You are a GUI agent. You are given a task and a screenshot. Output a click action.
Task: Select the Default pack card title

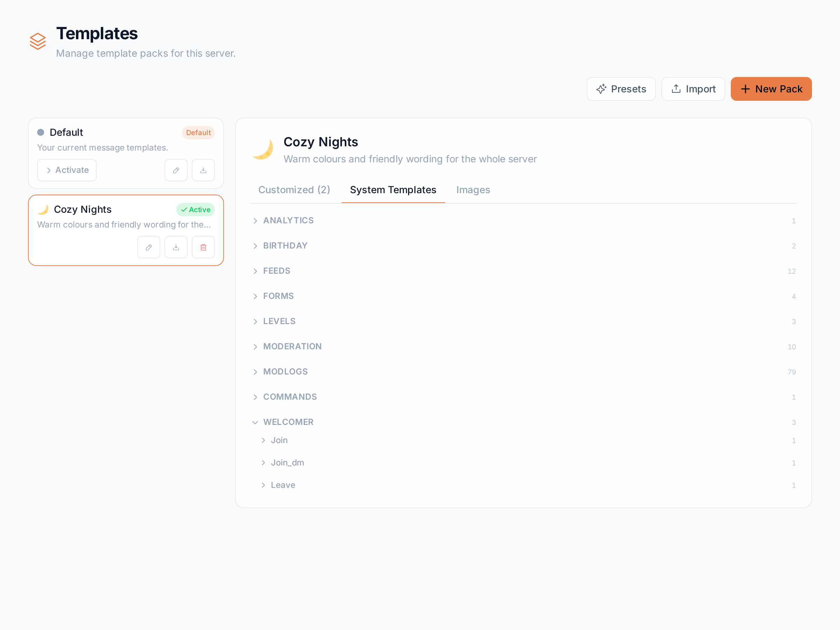click(66, 132)
